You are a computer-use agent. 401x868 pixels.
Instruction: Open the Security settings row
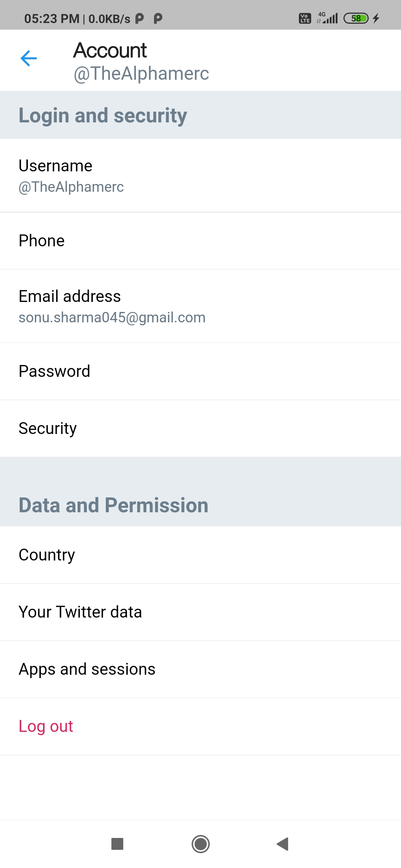[x=200, y=428]
